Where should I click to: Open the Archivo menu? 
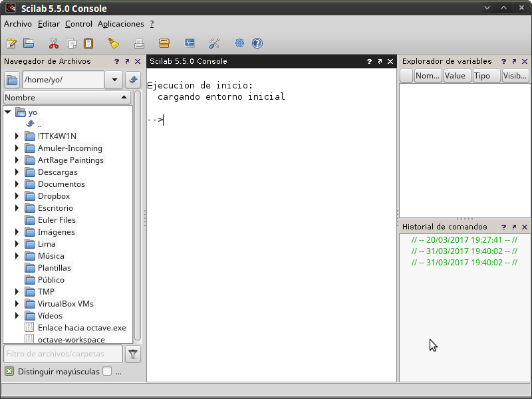(18, 24)
